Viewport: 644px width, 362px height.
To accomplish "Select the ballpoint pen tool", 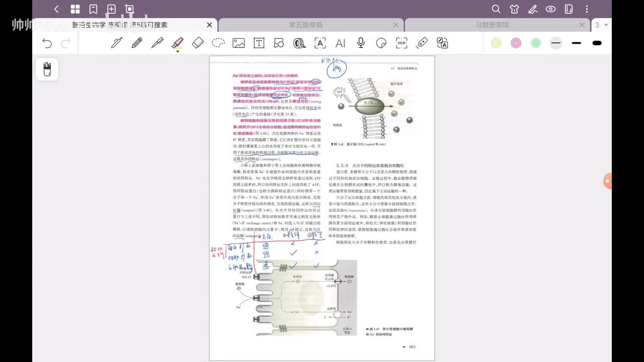I will click(117, 43).
